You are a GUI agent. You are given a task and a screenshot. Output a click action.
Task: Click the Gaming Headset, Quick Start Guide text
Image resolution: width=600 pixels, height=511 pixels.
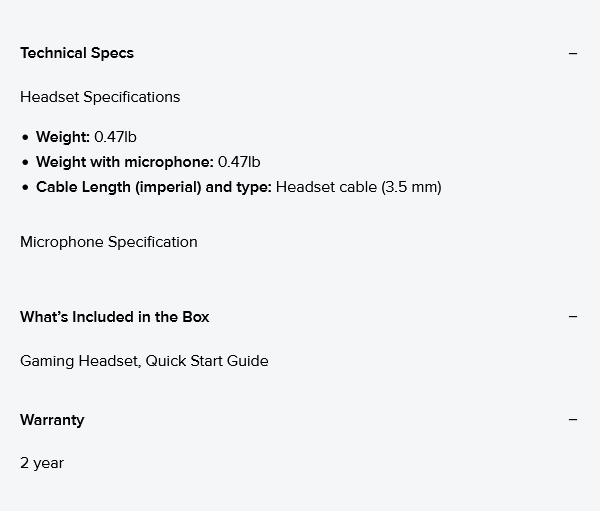point(144,361)
